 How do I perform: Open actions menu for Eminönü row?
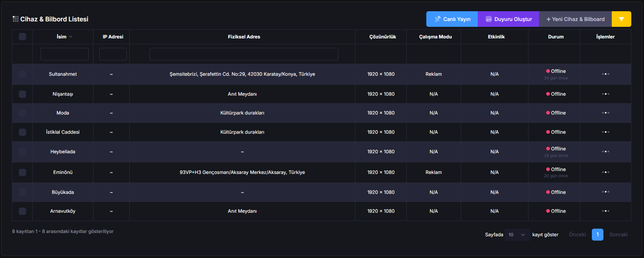point(605,172)
